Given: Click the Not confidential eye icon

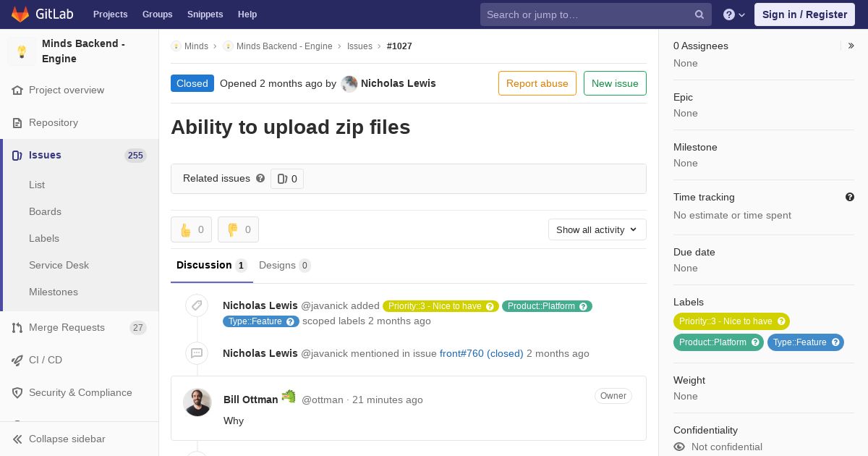Looking at the screenshot, I should tap(679, 447).
